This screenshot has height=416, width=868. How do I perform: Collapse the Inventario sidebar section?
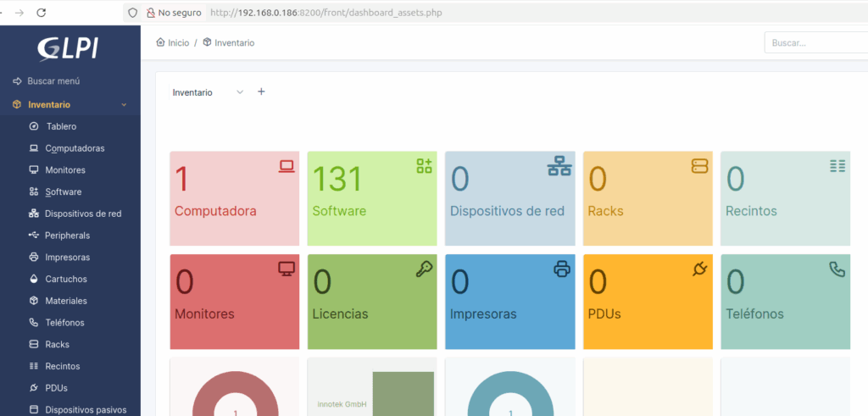[124, 105]
